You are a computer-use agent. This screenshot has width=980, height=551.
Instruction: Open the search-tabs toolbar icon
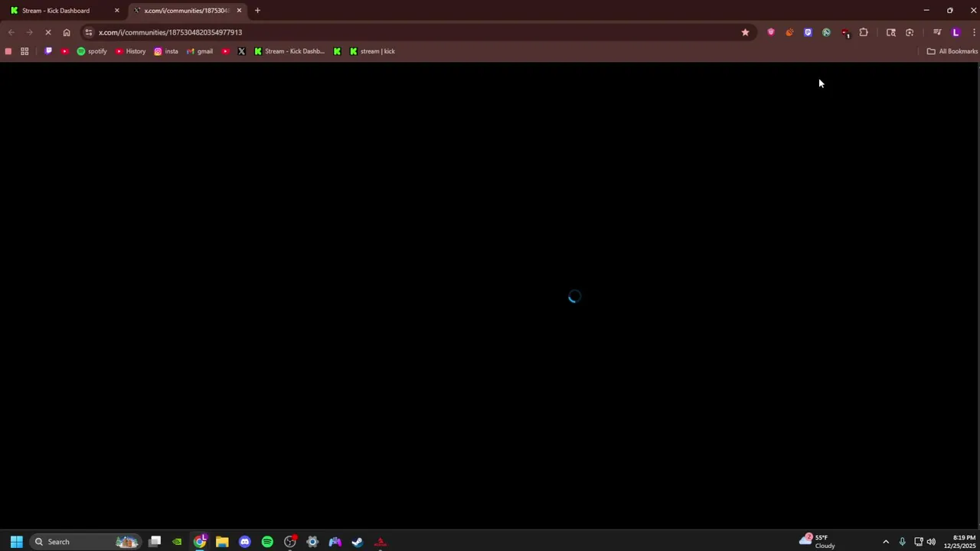891,32
